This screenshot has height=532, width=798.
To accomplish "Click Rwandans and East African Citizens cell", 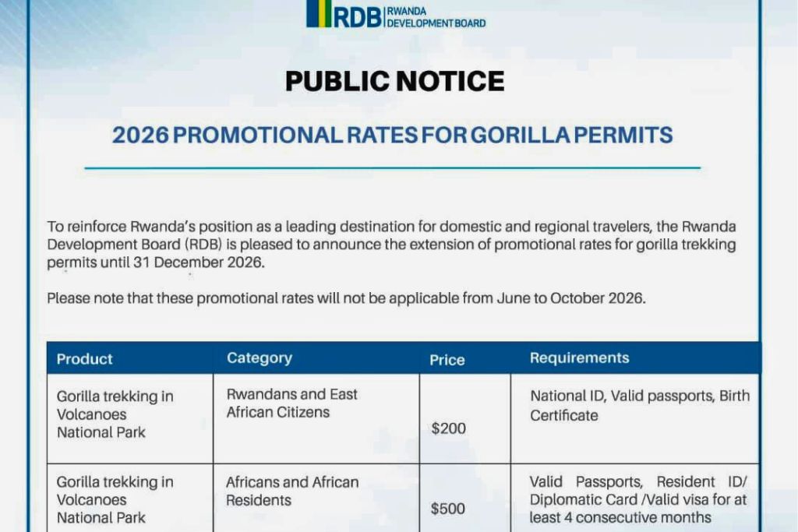I will click(291, 403).
